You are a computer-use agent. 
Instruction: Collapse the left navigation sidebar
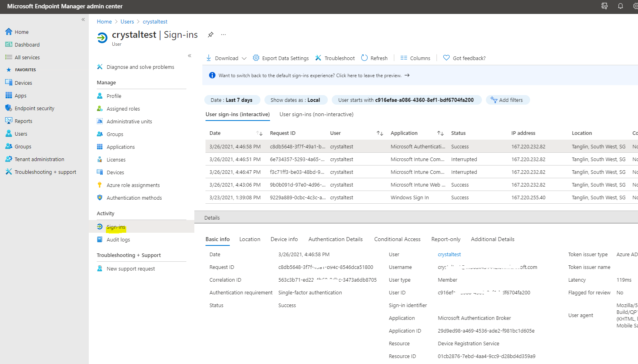tap(83, 19)
